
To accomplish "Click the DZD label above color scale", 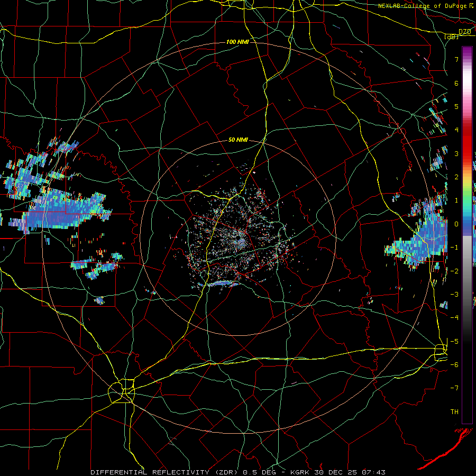I will click(x=464, y=32).
